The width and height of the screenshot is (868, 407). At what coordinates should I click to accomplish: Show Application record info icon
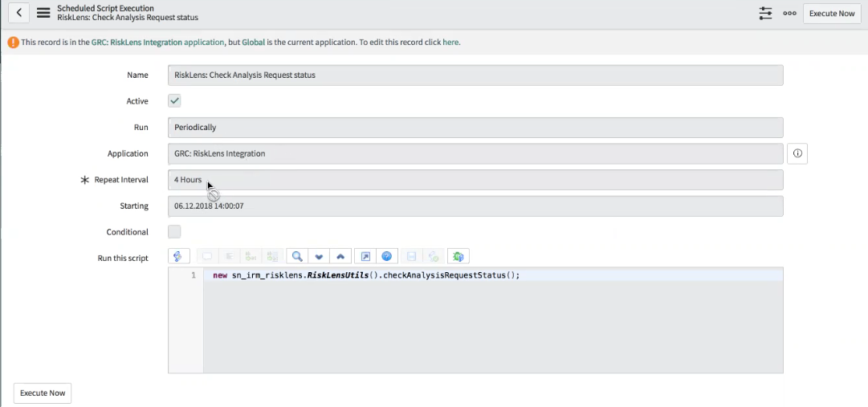(x=797, y=153)
